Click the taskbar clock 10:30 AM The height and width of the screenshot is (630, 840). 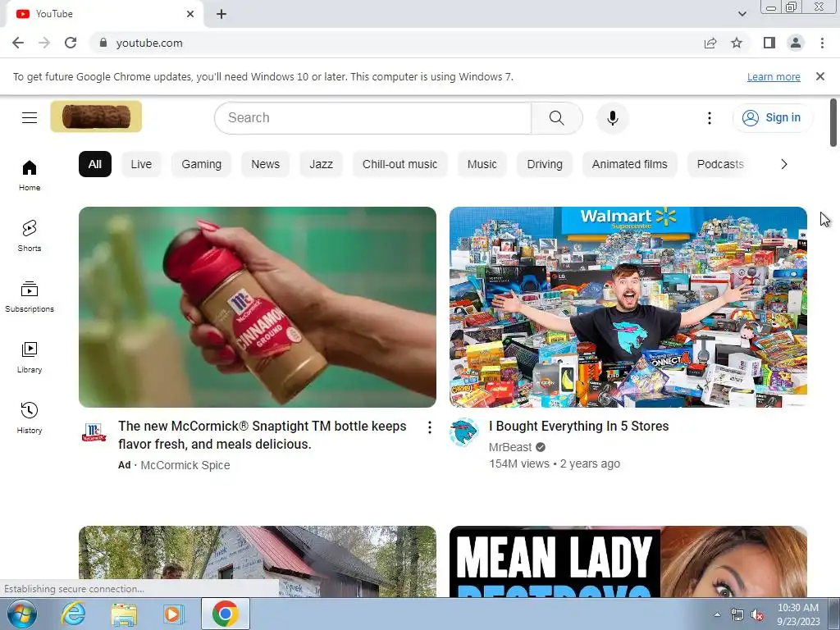(x=798, y=614)
